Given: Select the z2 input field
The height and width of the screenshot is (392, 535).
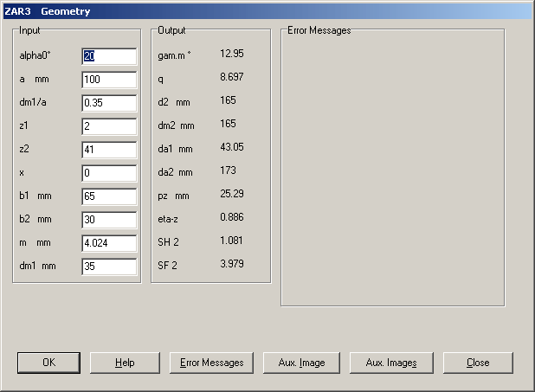Looking at the screenshot, I should click(109, 150).
